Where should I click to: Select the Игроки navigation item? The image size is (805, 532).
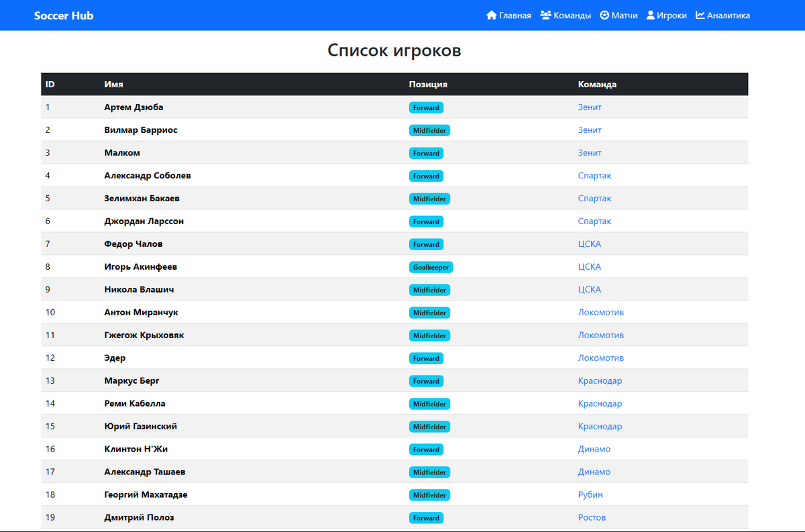pyautogui.click(x=667, y=15)
